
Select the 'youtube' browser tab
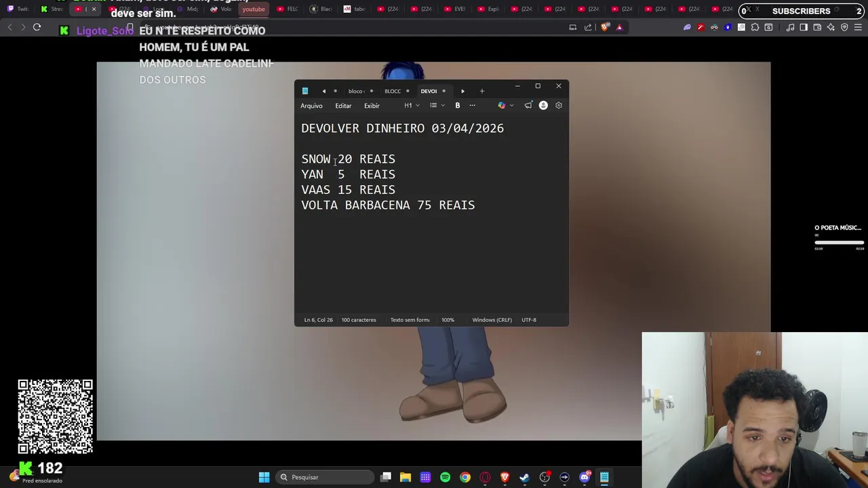coord(254,9)
